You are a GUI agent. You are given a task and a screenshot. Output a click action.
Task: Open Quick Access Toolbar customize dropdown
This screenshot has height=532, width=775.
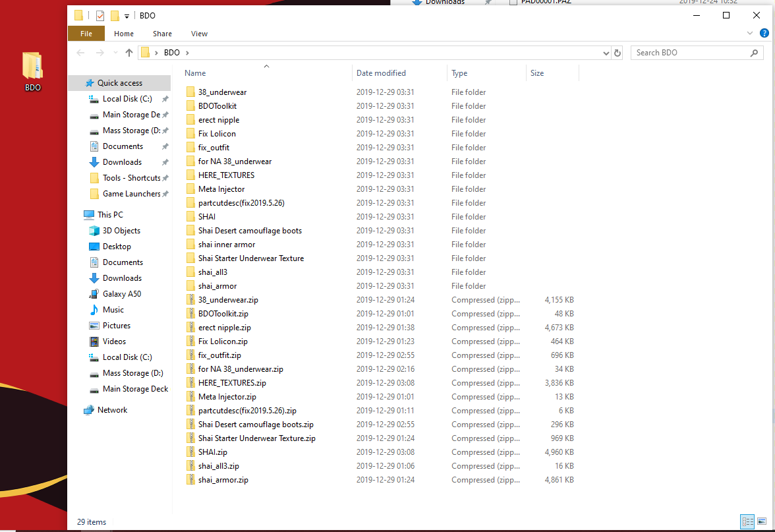tap(127, 16)
